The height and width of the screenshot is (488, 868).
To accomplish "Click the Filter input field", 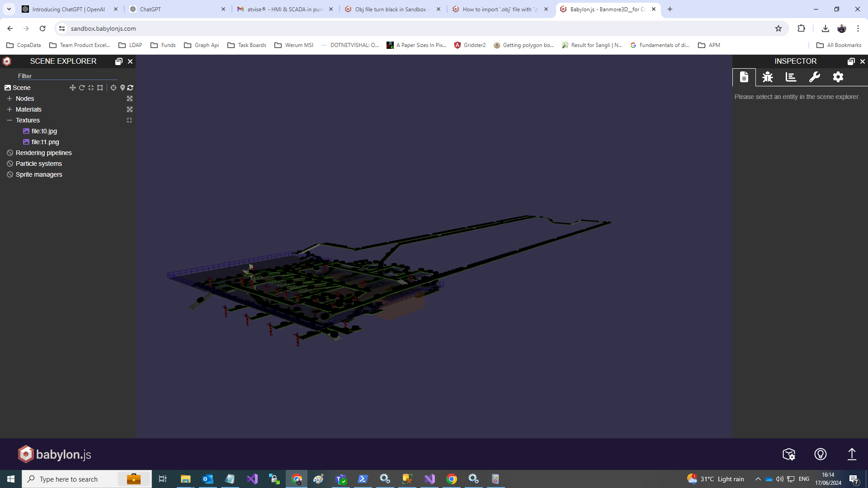I will (x=67, y=76).
